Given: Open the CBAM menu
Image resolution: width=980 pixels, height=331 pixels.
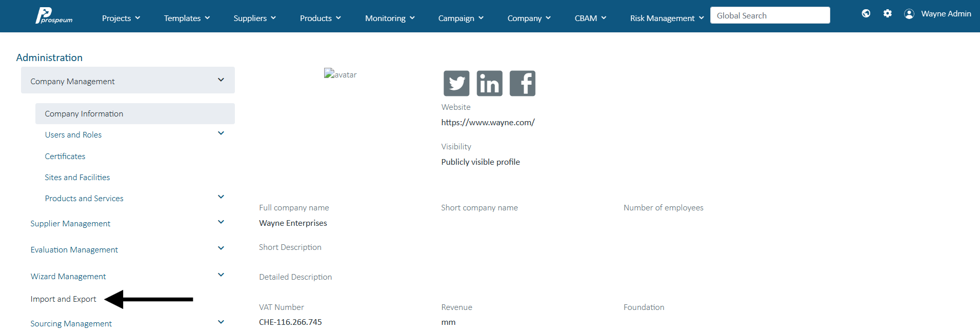Looking at the screenshot, I should (x=591, y=18).
